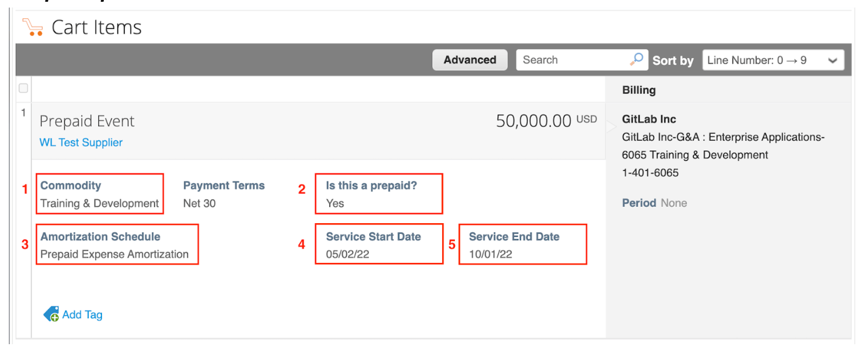Viewport: 868px width, 353px height.
Task: Click the GitLab Inc billing name
Action: click(x=649, y=119)
